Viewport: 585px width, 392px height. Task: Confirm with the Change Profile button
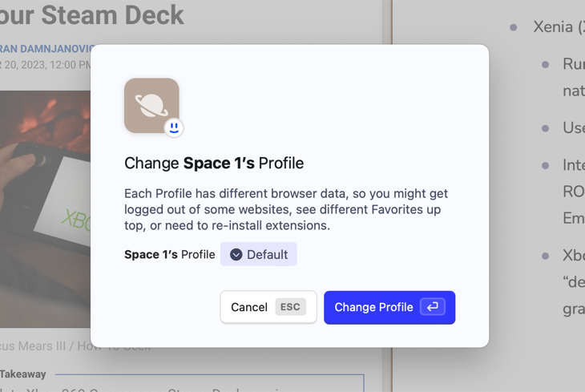[x=389, y=307]
